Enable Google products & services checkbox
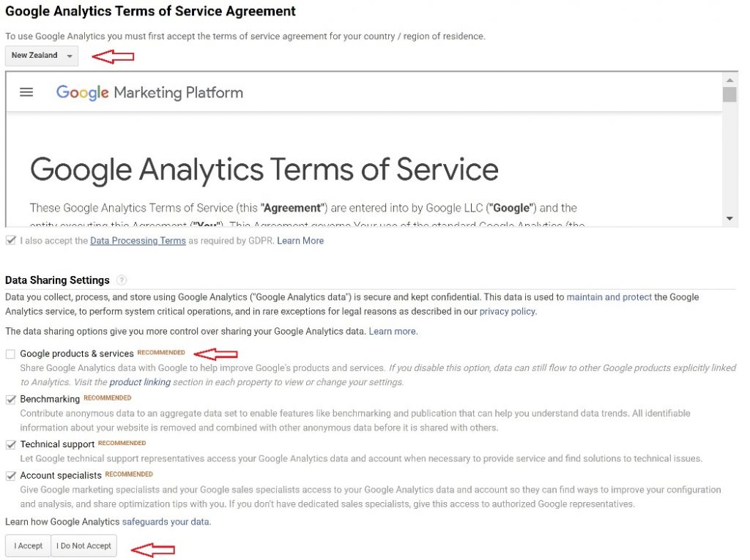Screen dimensions: 750x560 (10, 354)
